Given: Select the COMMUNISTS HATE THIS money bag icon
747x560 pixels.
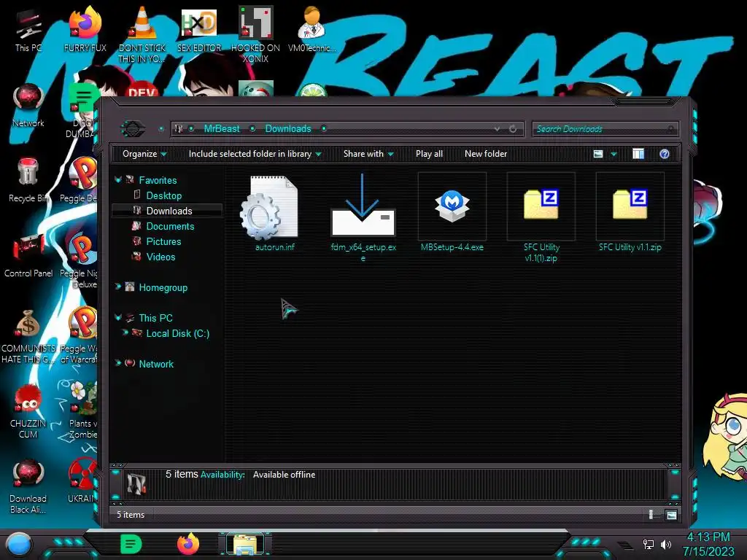Looking at the screenshot, I should (28, 336).
